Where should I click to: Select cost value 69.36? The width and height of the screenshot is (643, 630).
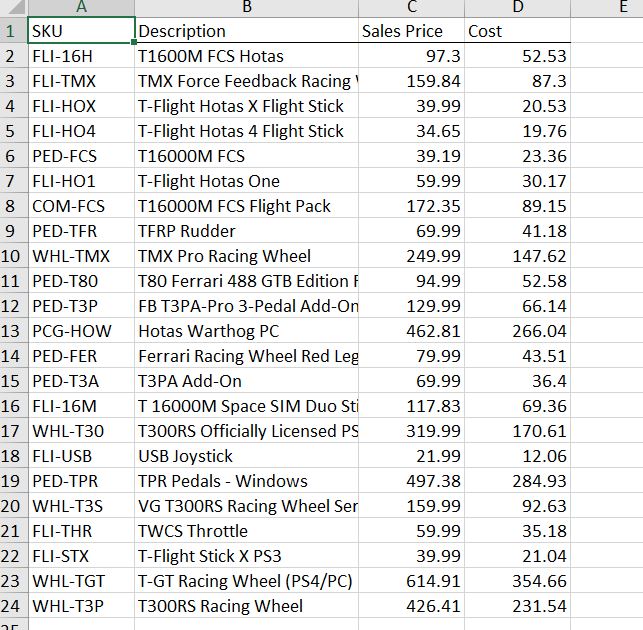518,406
